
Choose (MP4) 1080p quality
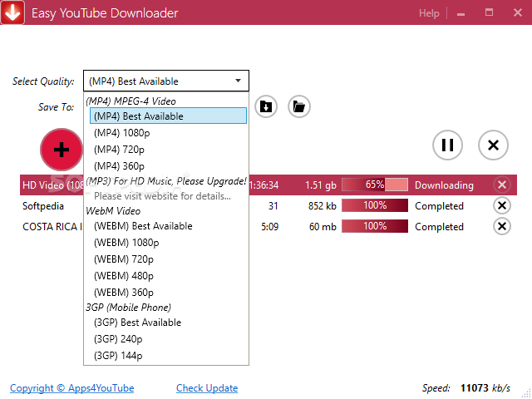coord(168,133)
